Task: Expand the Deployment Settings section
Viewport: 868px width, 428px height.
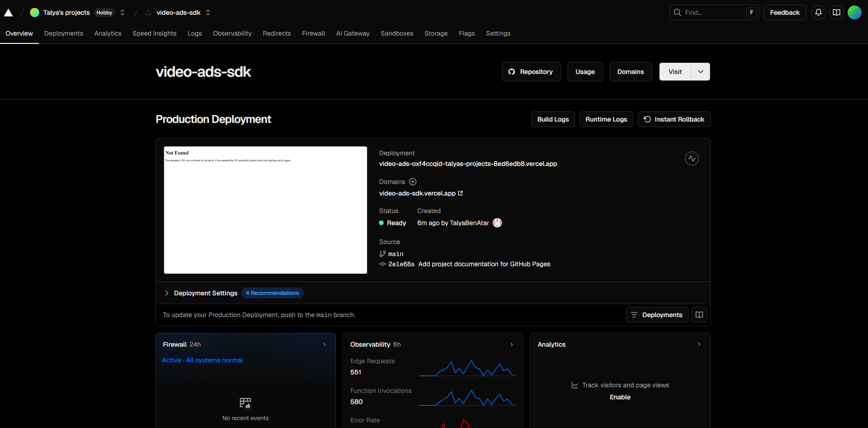Action: [x=167, y=293]
